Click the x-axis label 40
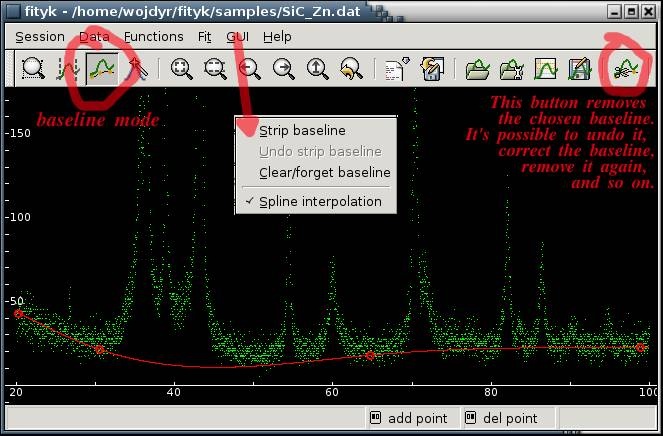The height and width of the screenshot is (436, 663). click(x=173, y=392)
